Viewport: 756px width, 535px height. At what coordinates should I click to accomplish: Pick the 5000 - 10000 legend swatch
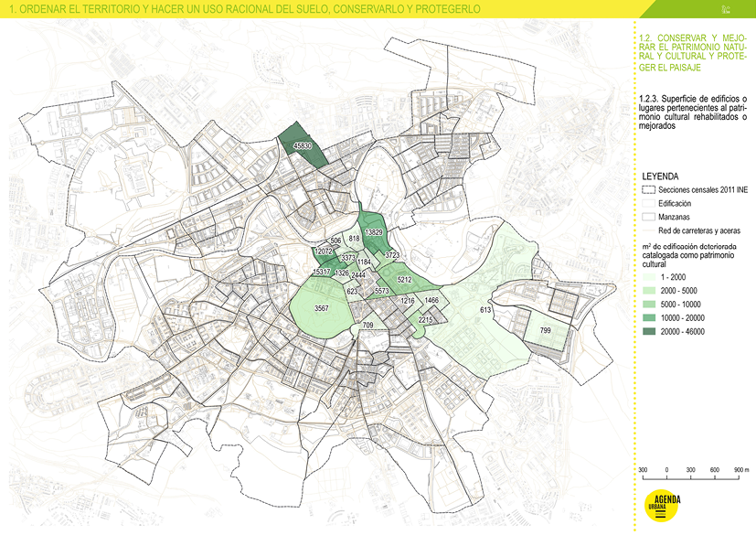[651, 303]
